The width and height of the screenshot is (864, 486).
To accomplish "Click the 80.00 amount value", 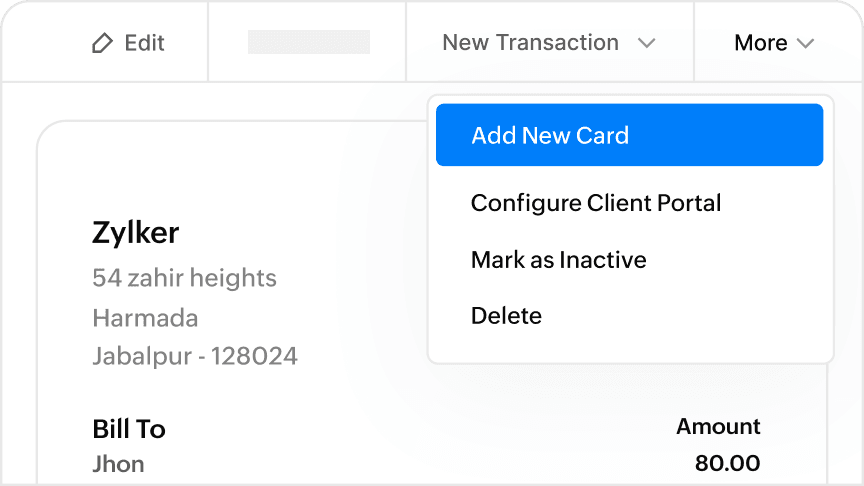I will [727, 463].
